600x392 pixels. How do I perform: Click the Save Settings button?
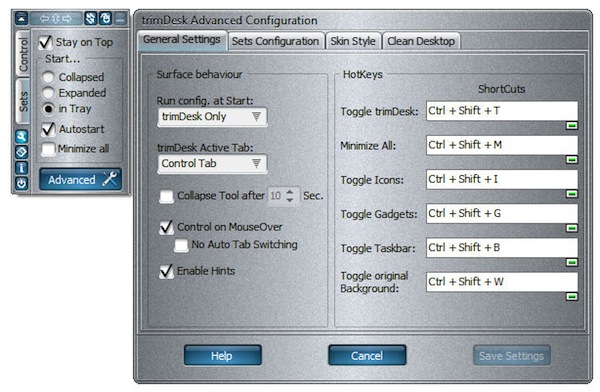512,356
